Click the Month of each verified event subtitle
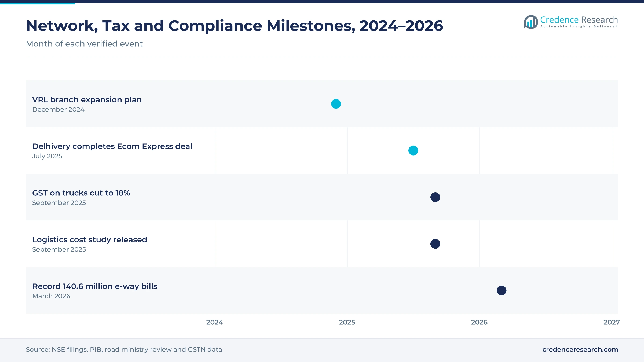Screen dimensions: 644x362 click(84, 44)
